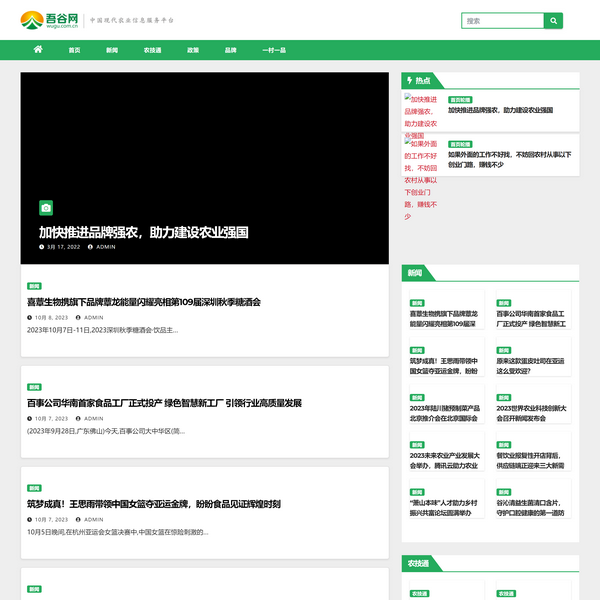Read the 百事公司华南首家食品工厂 article

coord(163,403)
